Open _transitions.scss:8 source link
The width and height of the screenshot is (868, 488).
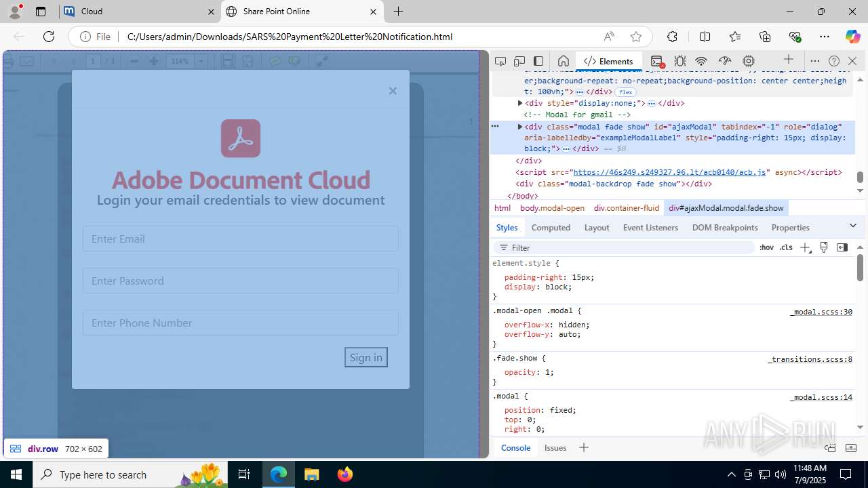tap(810, 360)
